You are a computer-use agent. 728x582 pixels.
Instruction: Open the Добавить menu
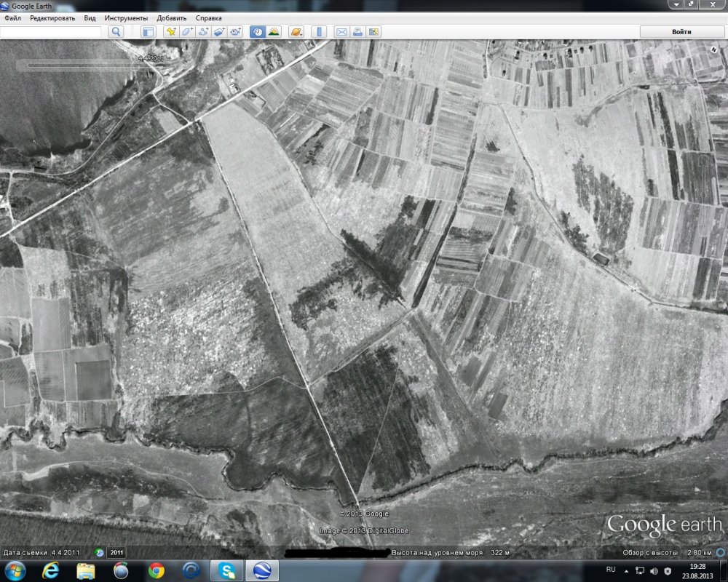click(171, 17)
